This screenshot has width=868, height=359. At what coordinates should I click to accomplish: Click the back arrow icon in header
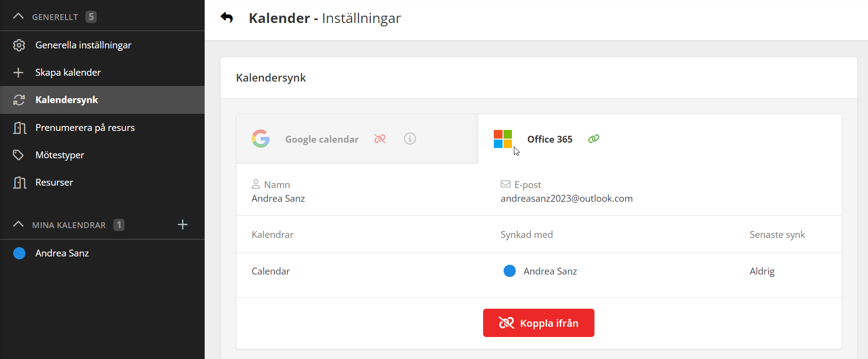click(x=227, y=18)
